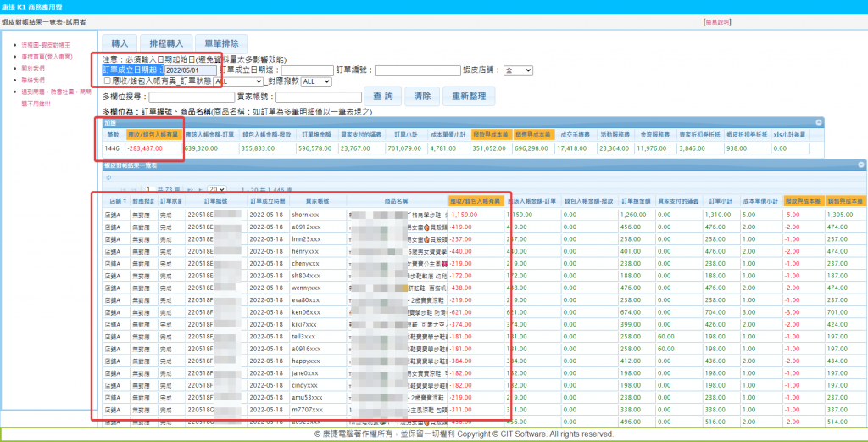868x442 pixels.
Task: Click the 單筆排除 button
Action: pyautogui.click(x=221, y=42)
